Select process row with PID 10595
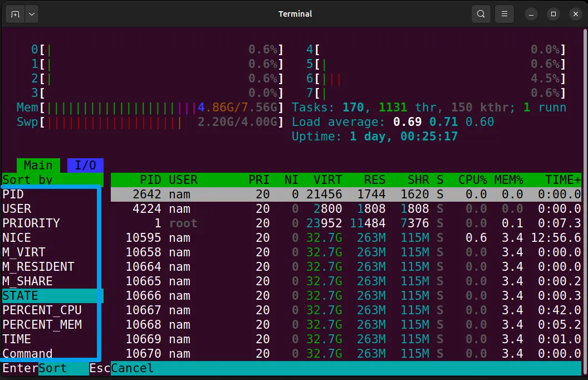The image size is (588, 380). [x=346, y=238]
